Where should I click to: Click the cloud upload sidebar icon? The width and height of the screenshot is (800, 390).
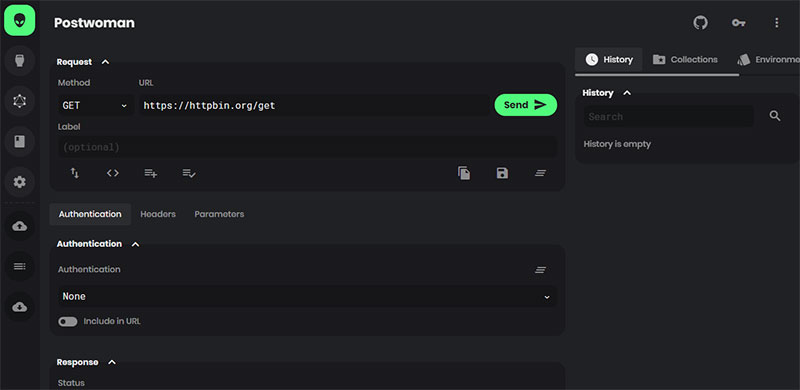coord(20,226)
